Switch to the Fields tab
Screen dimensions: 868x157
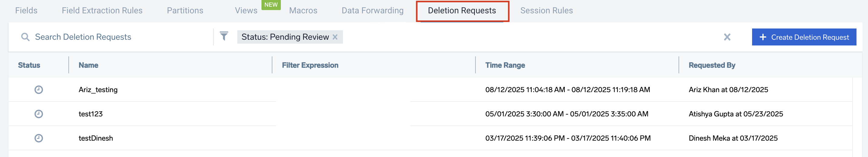click(26, 11)
